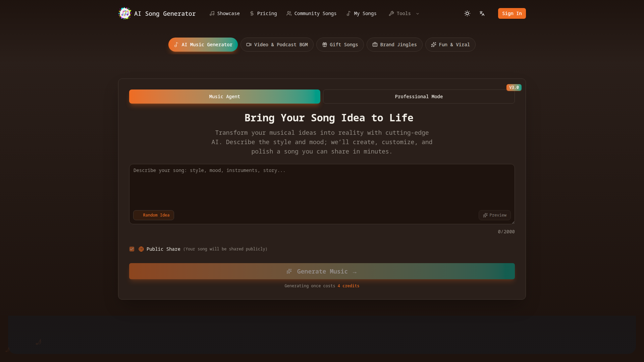Go to My Songs page
The width and height of the screenshot is (644, 362).
point(361,13)
